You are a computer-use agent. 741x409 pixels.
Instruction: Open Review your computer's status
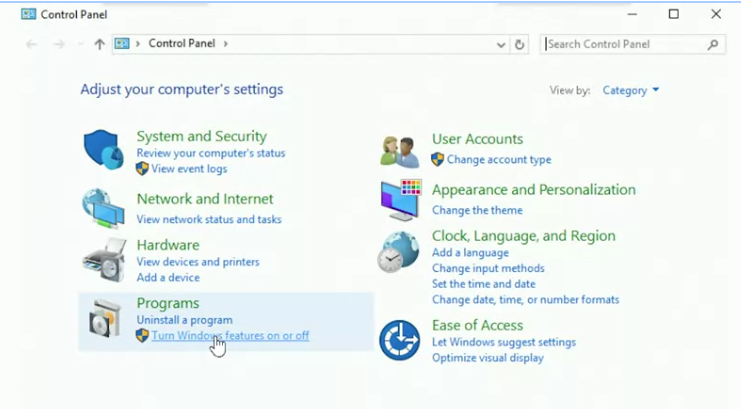[x=211, y=153]
